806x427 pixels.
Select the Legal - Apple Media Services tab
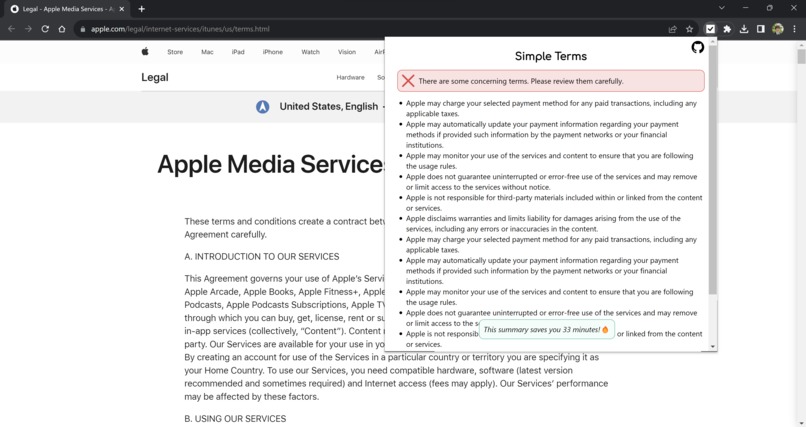67,9
